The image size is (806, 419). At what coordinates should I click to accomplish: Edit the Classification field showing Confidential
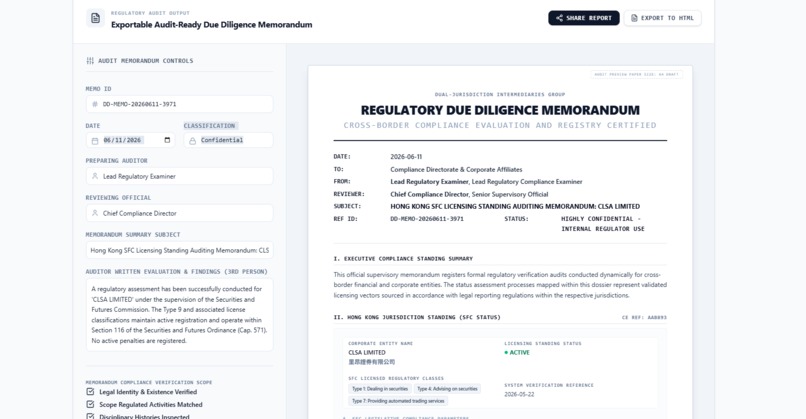[x=228, y=140]
